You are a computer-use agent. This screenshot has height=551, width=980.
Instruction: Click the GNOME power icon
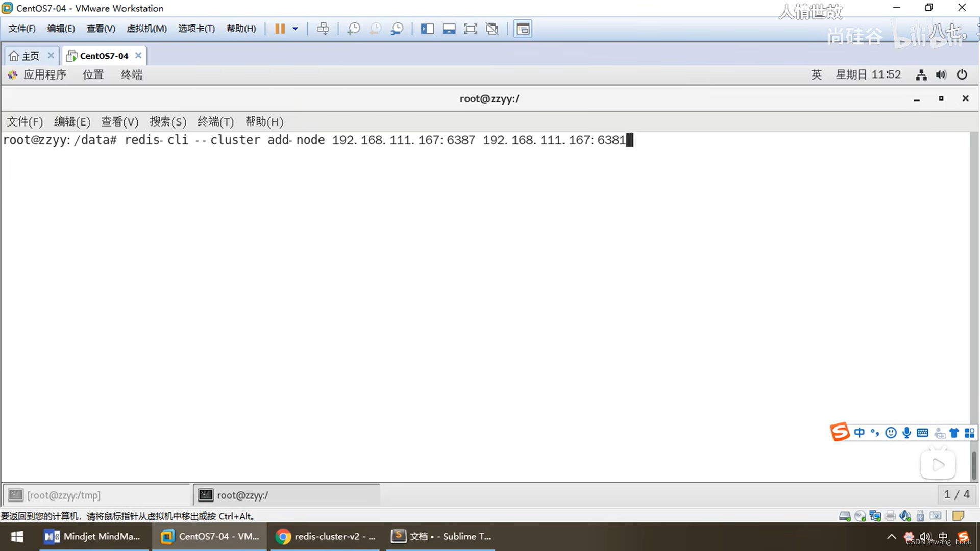[x=962, y=74]
